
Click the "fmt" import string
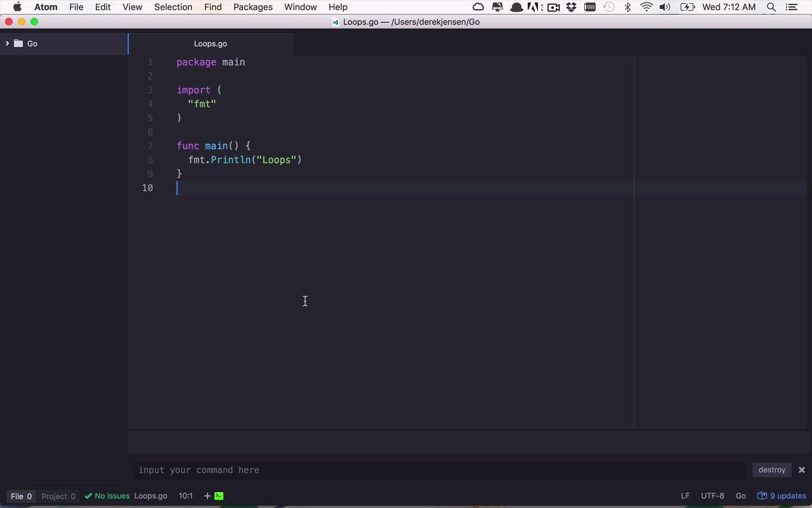click(x=202, y=104)
